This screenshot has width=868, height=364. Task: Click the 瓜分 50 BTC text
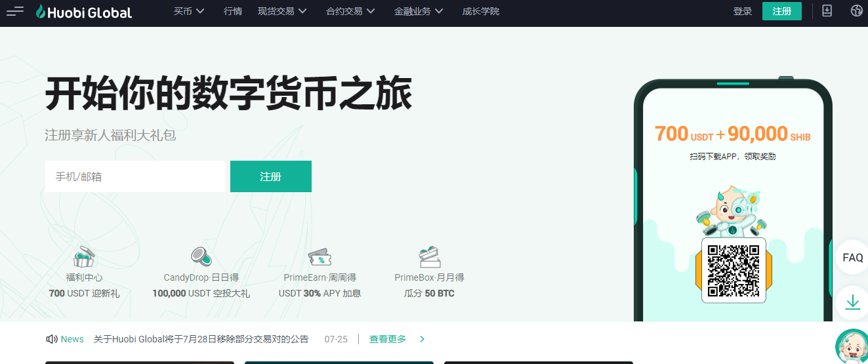(x=429, y=293)
